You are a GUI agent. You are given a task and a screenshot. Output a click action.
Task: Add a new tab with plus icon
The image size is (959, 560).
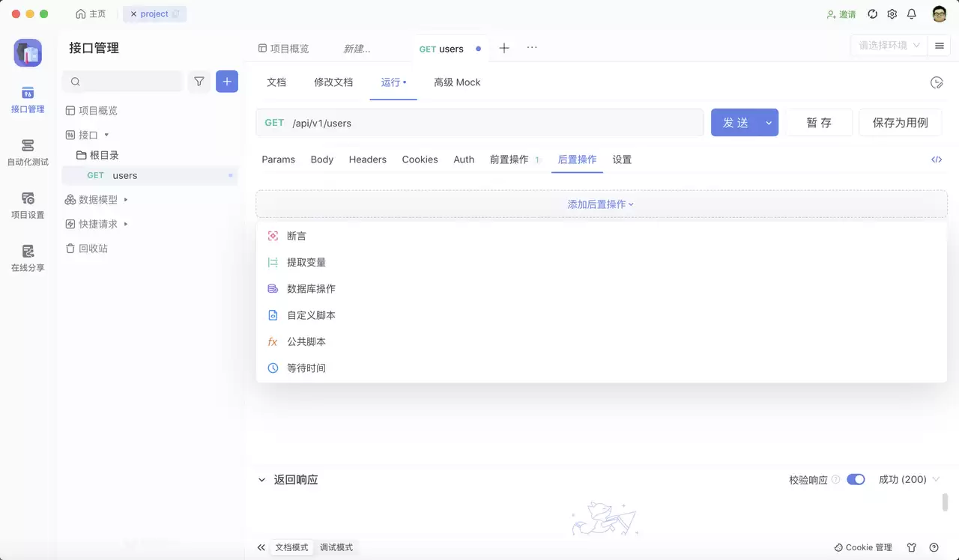point(504,48)
